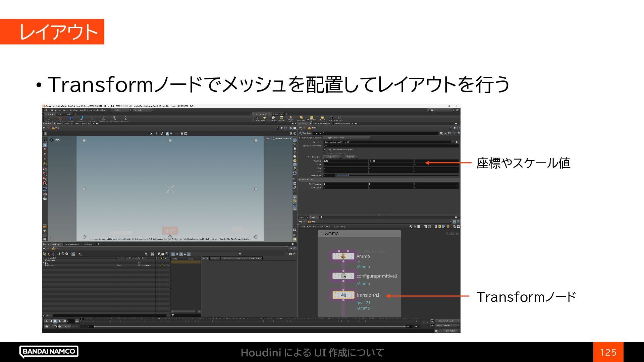Click the magnet snapping tool icon
The width and height of the screenshot is (644, 362).
click(45, 183)
